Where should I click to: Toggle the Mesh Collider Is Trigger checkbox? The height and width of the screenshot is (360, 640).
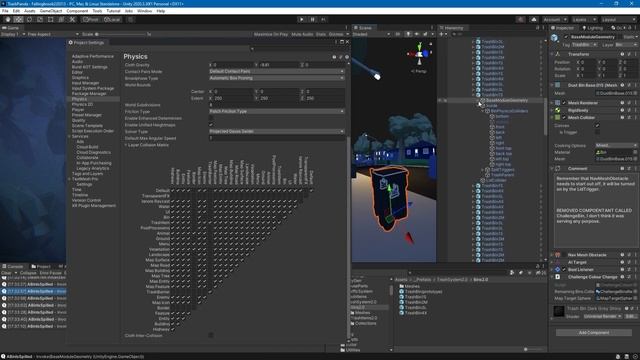[597, 132]
